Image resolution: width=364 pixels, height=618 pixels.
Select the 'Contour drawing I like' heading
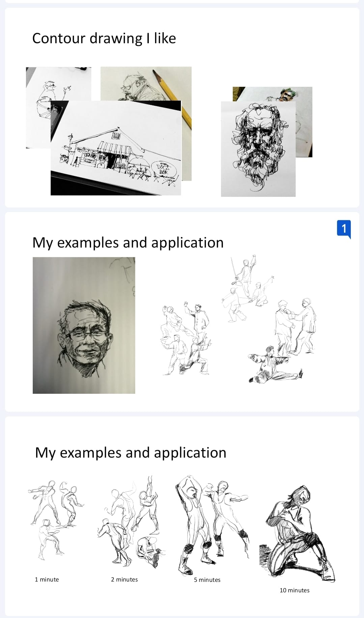click(104, 38)
